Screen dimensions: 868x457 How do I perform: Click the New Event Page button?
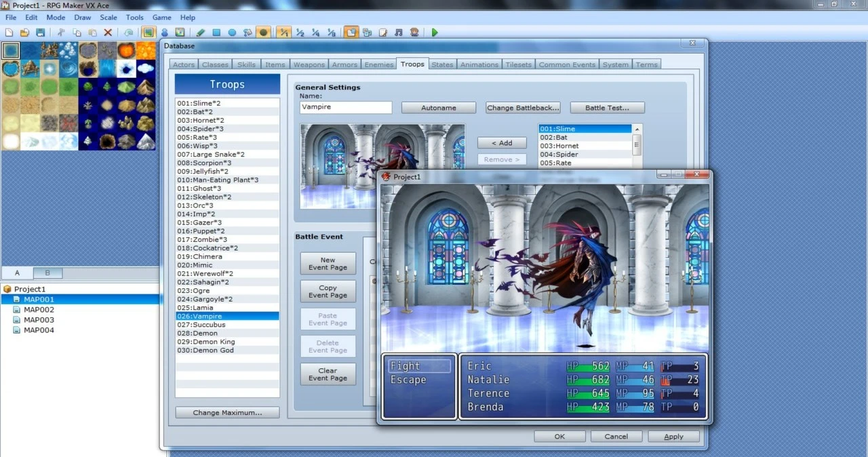pyautogui.click(x=328, y=264)
